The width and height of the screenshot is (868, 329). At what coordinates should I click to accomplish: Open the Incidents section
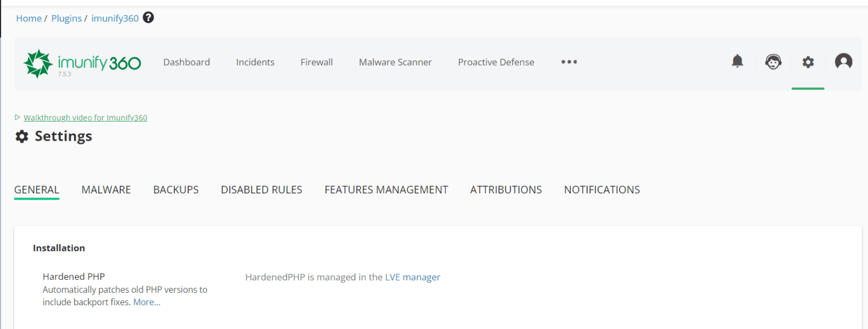(255, 62)
